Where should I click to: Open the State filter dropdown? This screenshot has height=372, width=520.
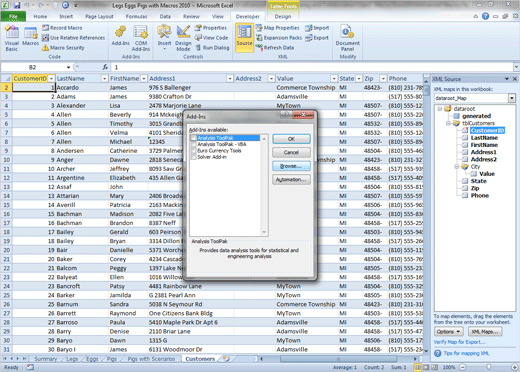(x=359, y=78)
